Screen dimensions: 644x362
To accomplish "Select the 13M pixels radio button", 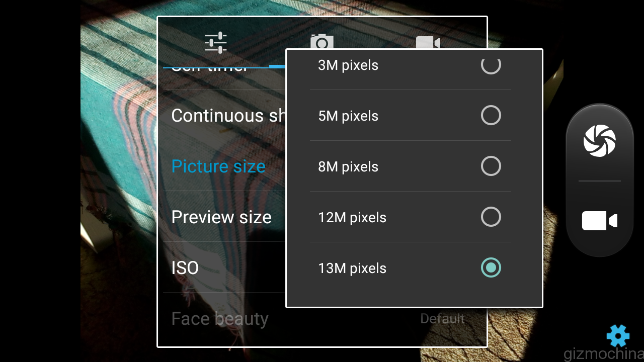I will pos(491,267).
